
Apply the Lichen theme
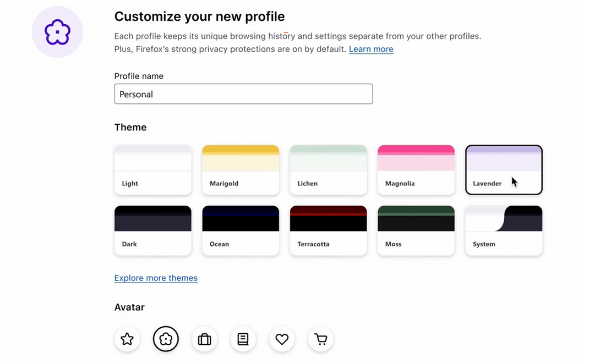(x=328, y=170)
